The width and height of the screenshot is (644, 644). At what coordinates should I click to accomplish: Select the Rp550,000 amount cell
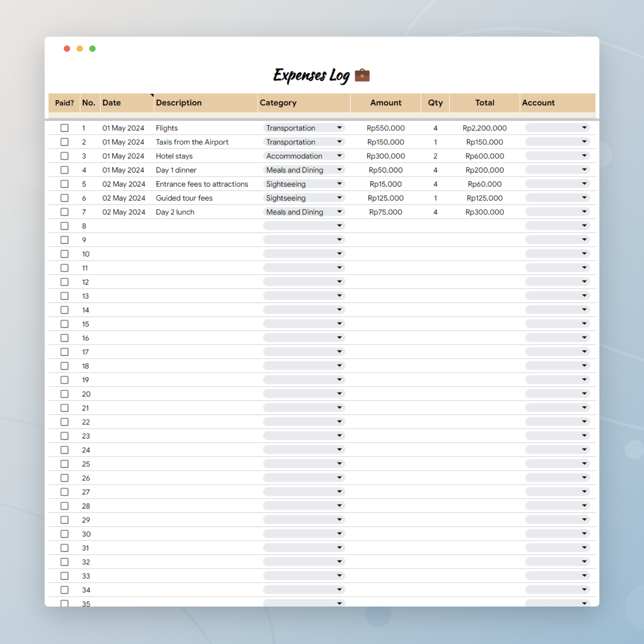coord(386,128)
